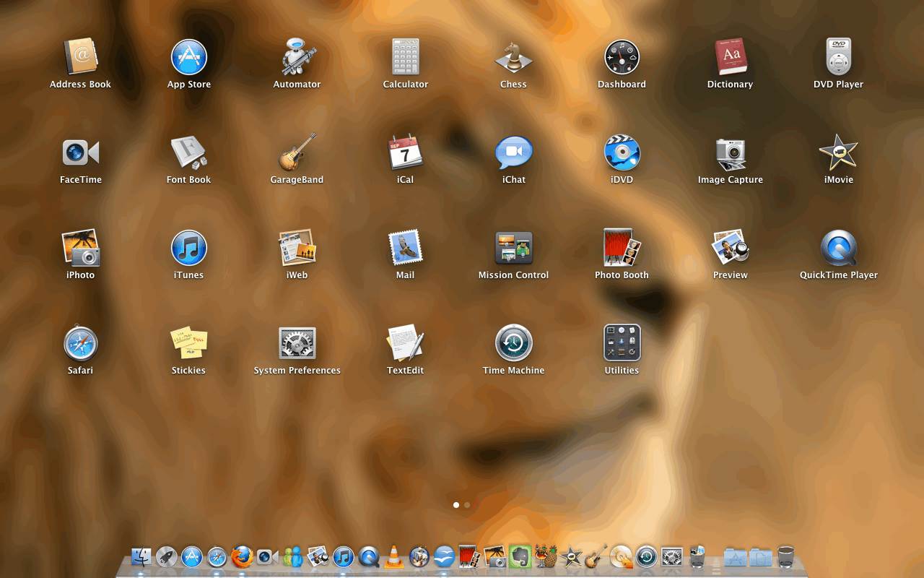Open the Automator robot app
The width and height of the screenshot is (924, 578).
click(297, 57)
